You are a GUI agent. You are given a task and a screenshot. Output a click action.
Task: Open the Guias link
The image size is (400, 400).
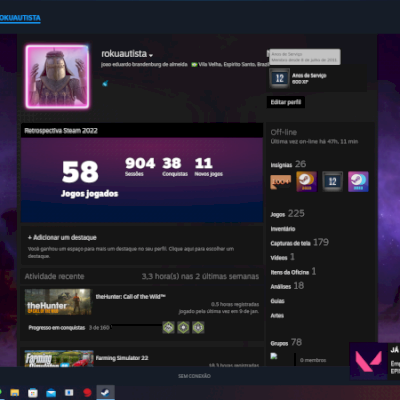click(x=277, y=301)
